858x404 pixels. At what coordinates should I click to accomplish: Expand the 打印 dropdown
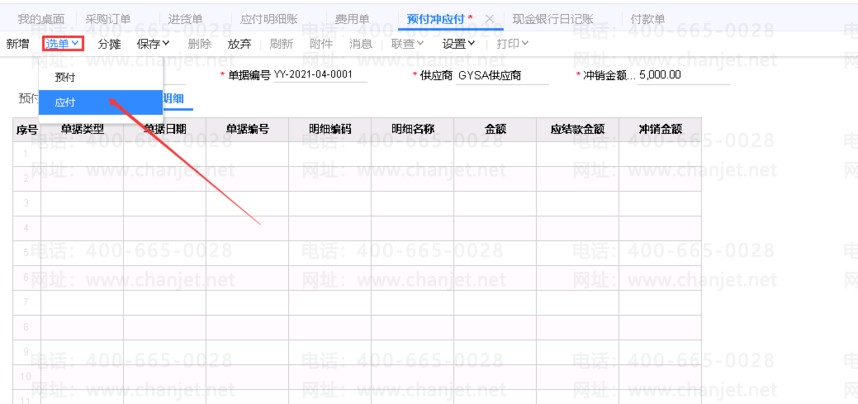512,44
